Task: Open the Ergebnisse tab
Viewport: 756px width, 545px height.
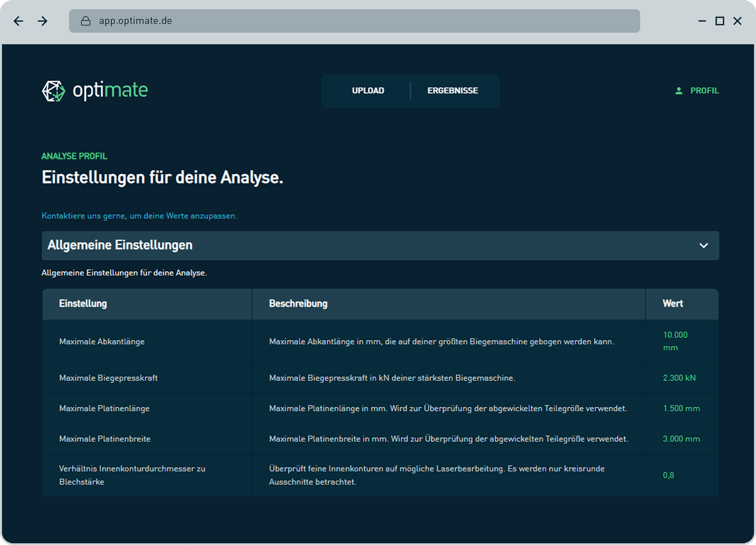Action: pos(452,91)
